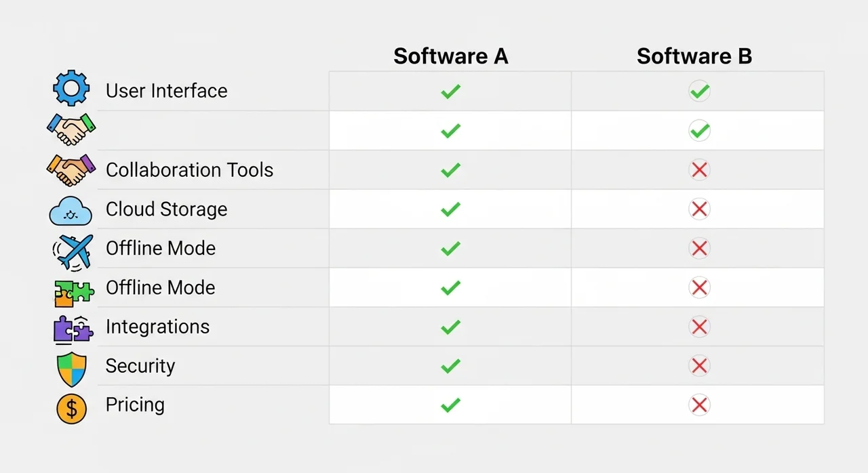Open the purple puzzle Integrations icon

(73, 328)
